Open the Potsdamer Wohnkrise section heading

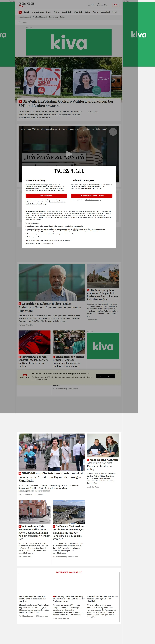pyautogui.click(x=69, y=572)
